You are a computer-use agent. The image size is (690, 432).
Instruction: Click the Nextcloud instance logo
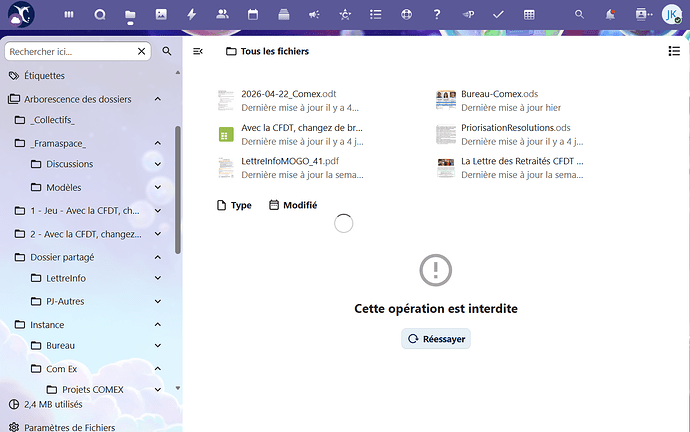21,15
